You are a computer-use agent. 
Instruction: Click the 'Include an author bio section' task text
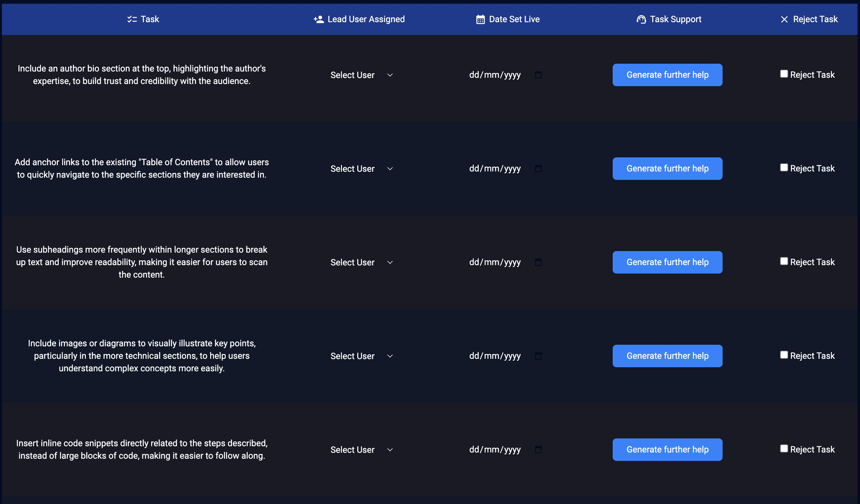(142, 75)
